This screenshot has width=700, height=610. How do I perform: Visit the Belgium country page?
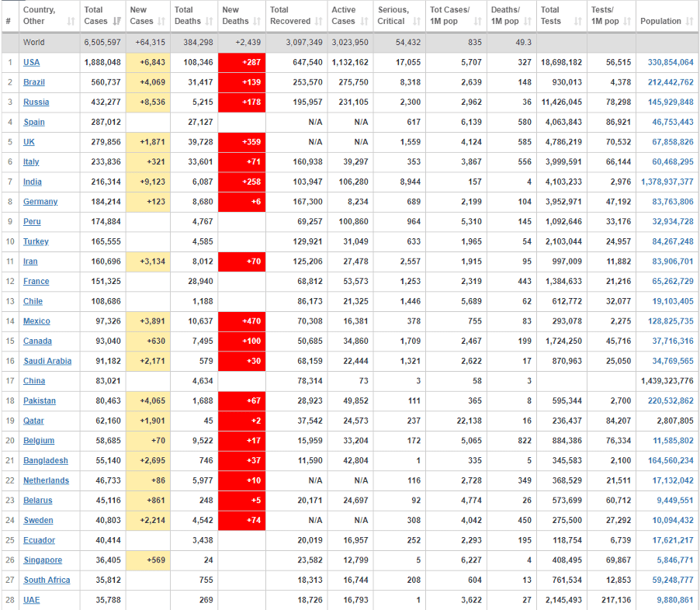[x=39, y=441]
